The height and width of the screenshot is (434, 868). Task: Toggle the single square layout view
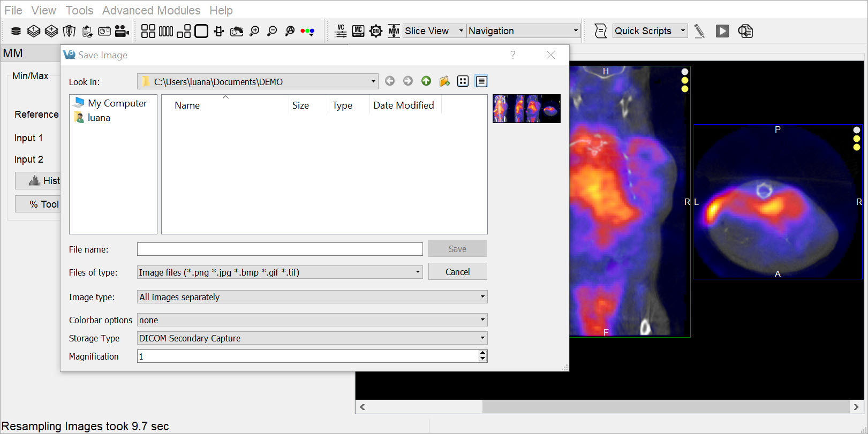pos(201,31)
